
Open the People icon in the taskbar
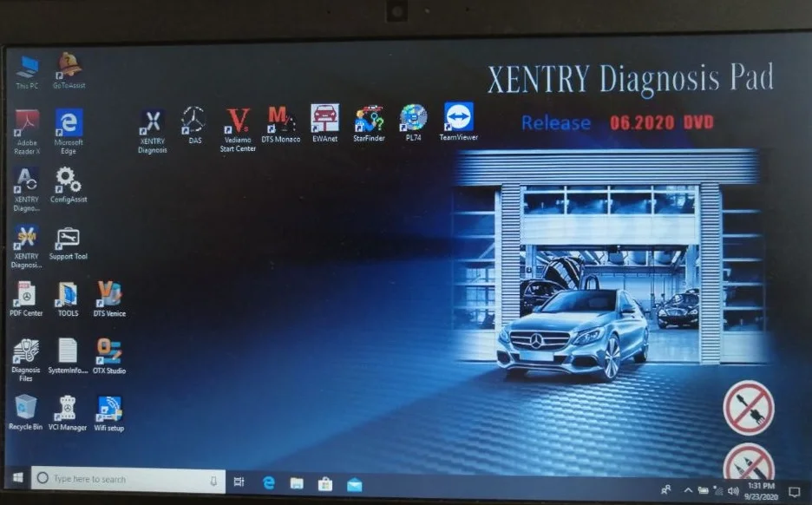[666, 489]
